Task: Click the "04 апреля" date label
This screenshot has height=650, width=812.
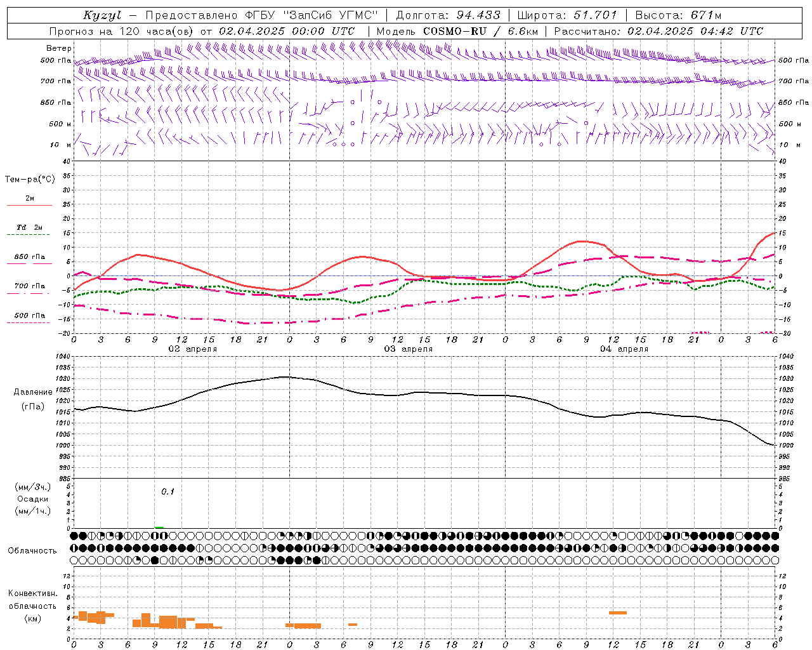Action: point(624,349)
